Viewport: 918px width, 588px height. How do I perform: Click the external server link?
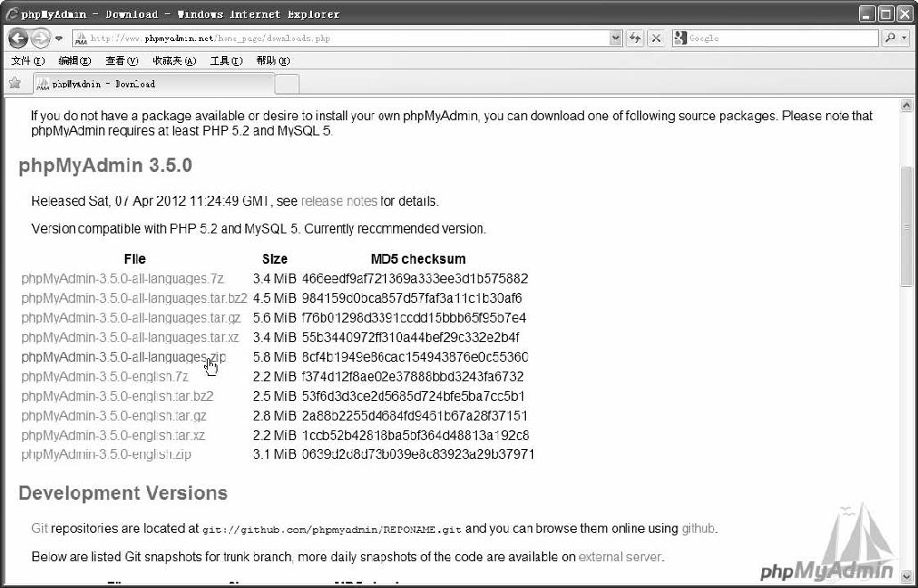coord(619,557)
